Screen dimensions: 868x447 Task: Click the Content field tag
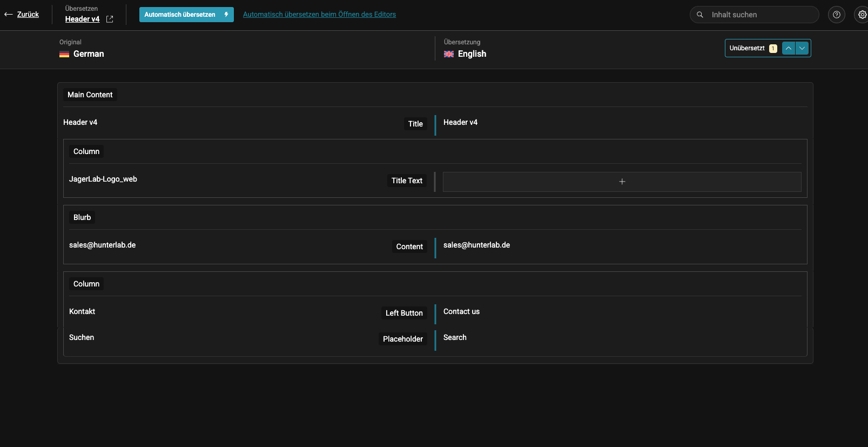tap(409, 246)
